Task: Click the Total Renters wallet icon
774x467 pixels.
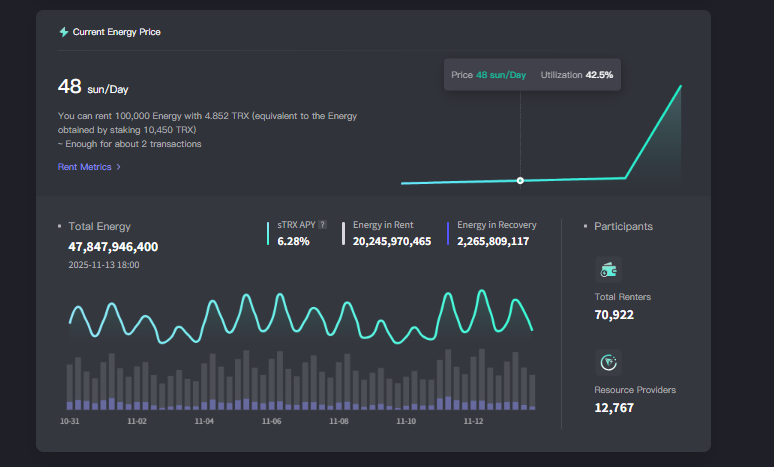Action: pyautogui.click(x=607, y=268)
